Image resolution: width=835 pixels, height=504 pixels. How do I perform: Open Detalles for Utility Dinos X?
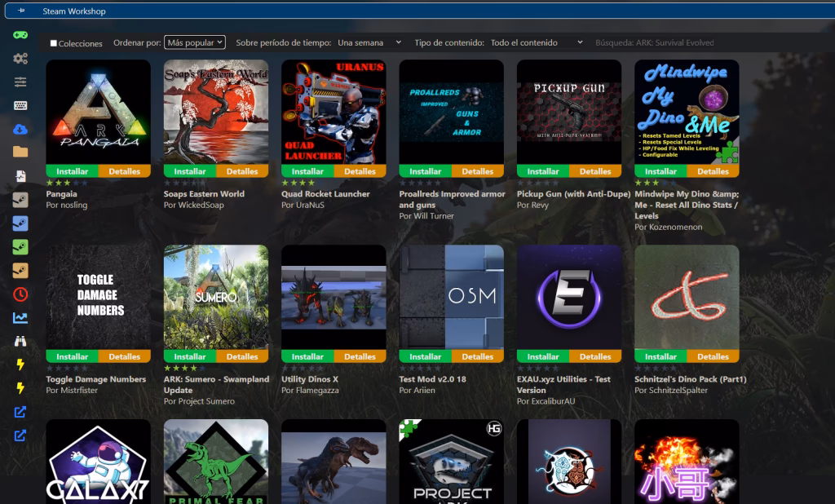coord(360,356)
